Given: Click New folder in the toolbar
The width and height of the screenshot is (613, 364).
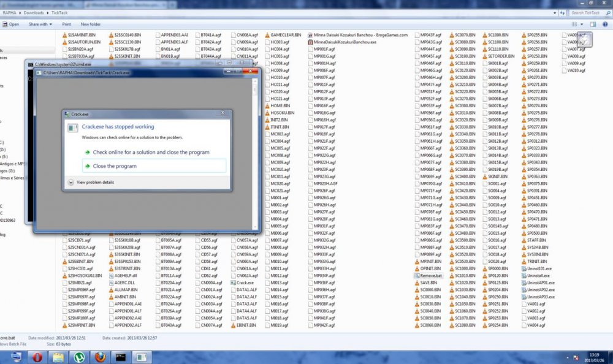Looking at the screenshot, I should point(90,24).
